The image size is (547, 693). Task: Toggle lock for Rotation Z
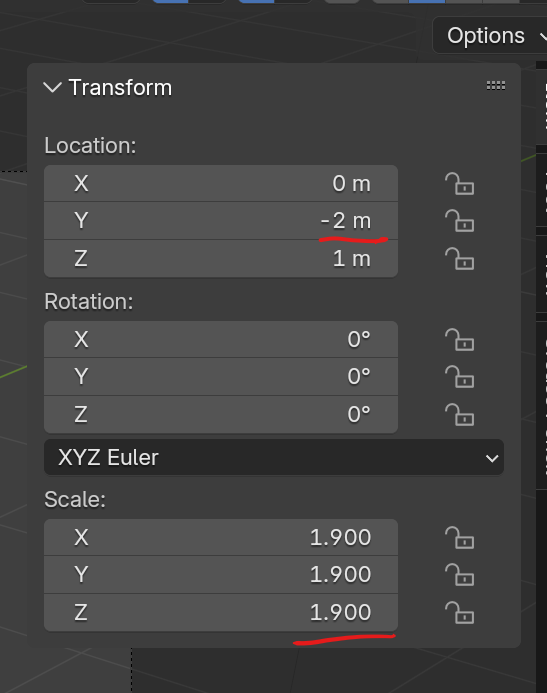point(459,415)
